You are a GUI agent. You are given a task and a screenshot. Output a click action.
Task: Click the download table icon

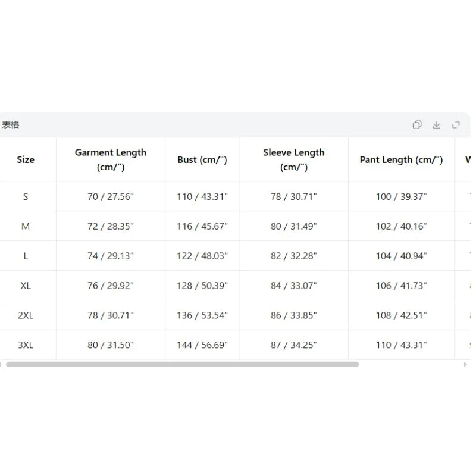tap(436, 125)
